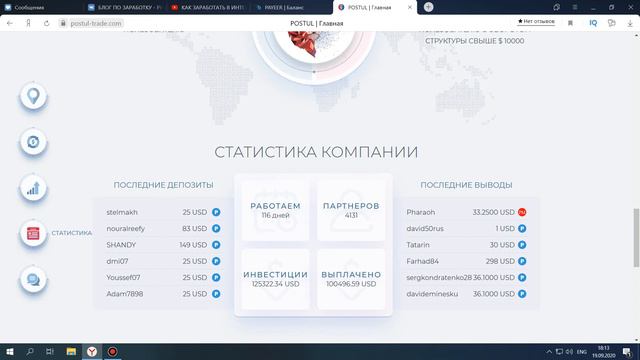
Task: Open File Explorer from taskbar
Action: (71, 351)
